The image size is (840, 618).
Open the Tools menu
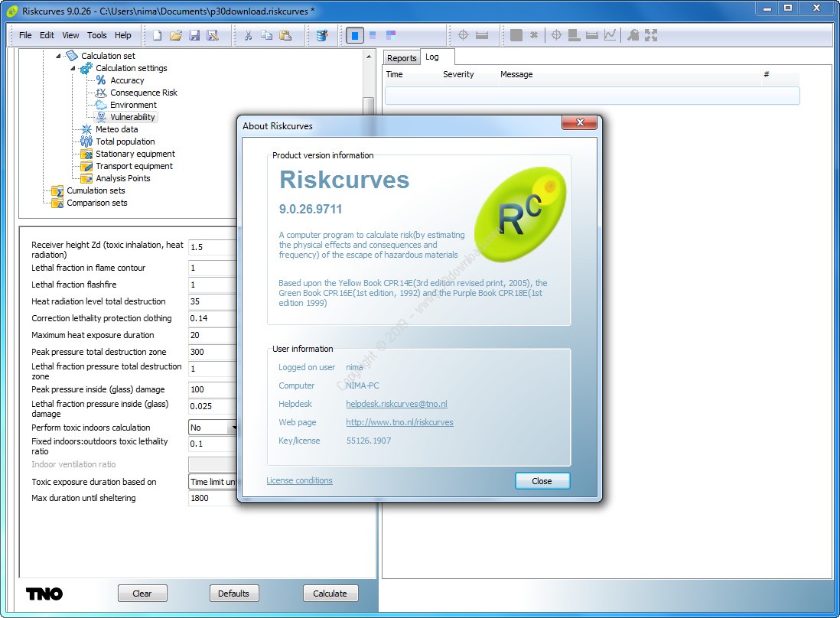point(97,35)
